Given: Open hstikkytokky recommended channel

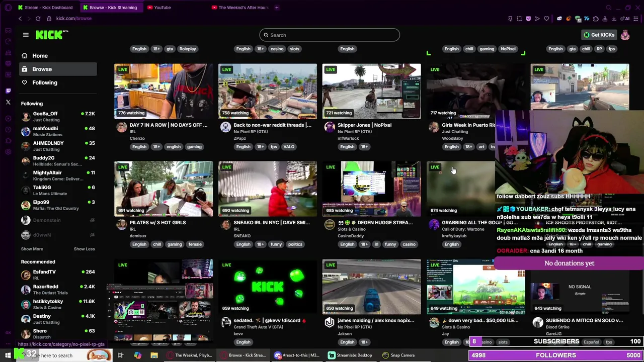Looking at the screenshot, I should [58, 304].
